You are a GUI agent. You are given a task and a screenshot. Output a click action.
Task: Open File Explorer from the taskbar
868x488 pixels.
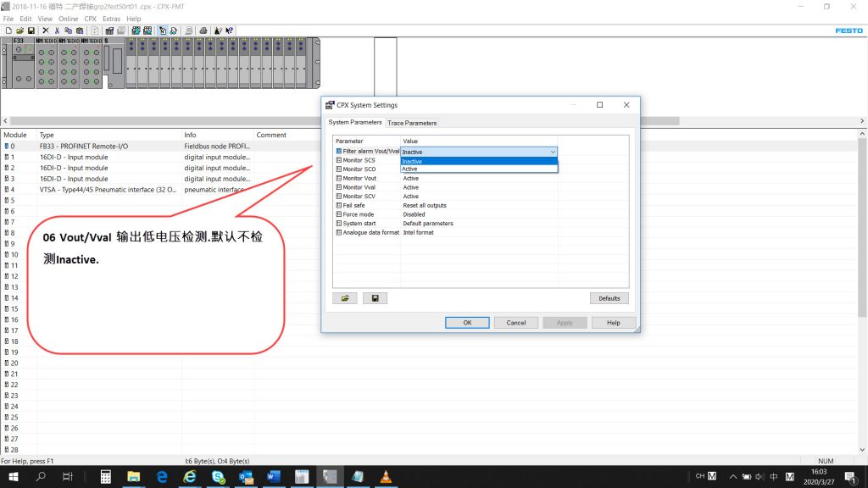click(x=133, y=476)
